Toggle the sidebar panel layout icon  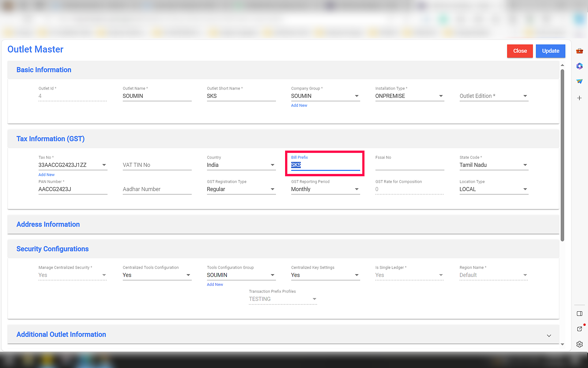579,313
